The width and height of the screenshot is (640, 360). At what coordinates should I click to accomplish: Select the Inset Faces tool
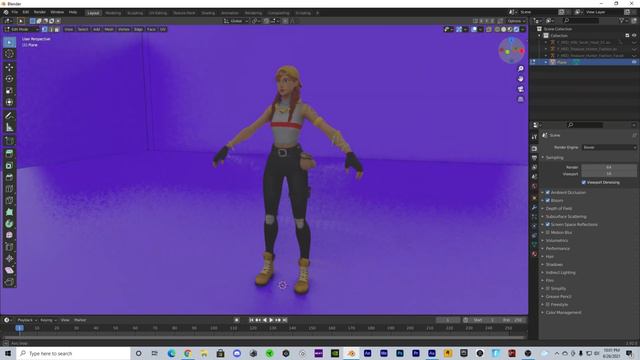[x=9, y=166]
